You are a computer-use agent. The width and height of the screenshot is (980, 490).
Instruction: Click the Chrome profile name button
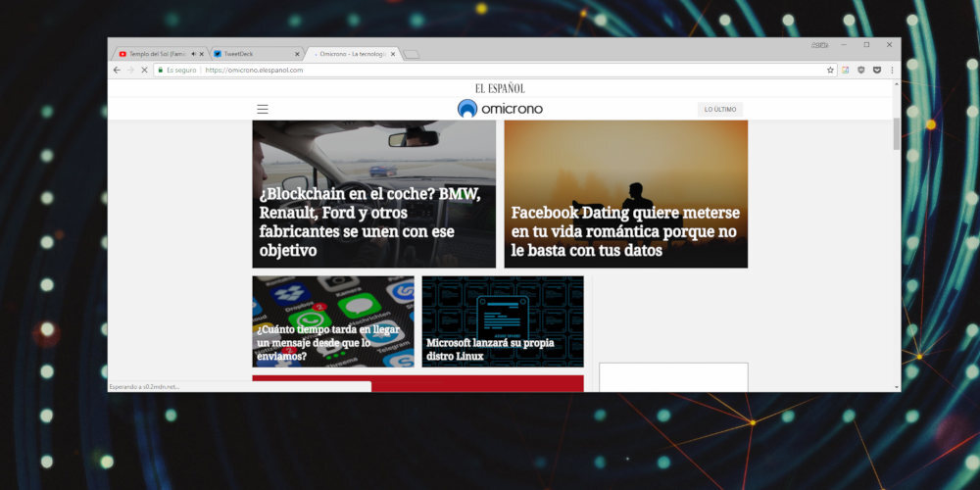819,45
